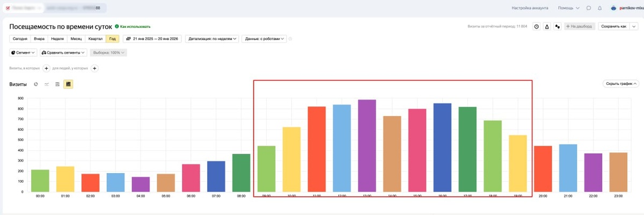
Task: Click the chat message bubble icon
Action: tap(589, 8)
